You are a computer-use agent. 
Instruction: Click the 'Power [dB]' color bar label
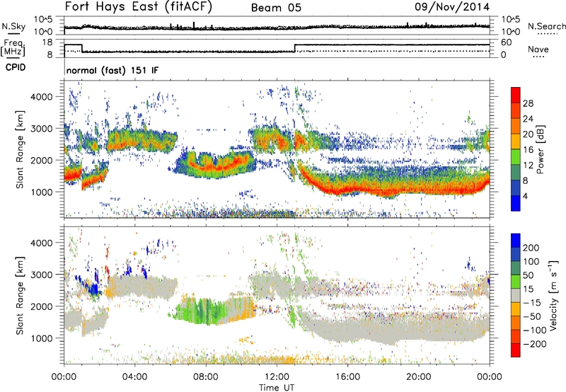[x=540, y=149]
